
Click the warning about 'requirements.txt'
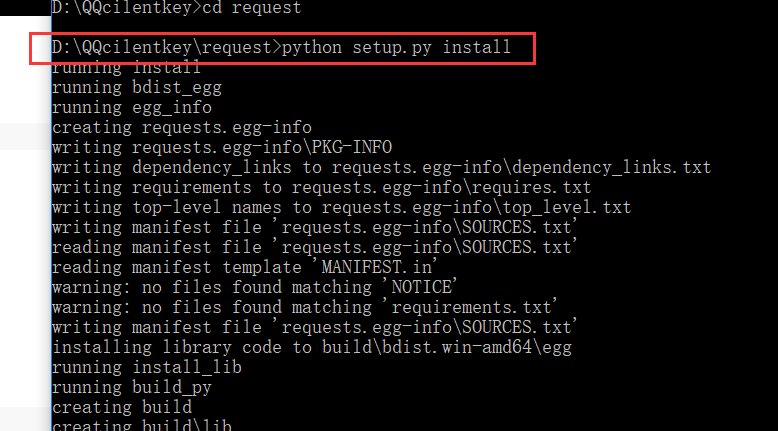pyautogui.click(x=305, y=307)
